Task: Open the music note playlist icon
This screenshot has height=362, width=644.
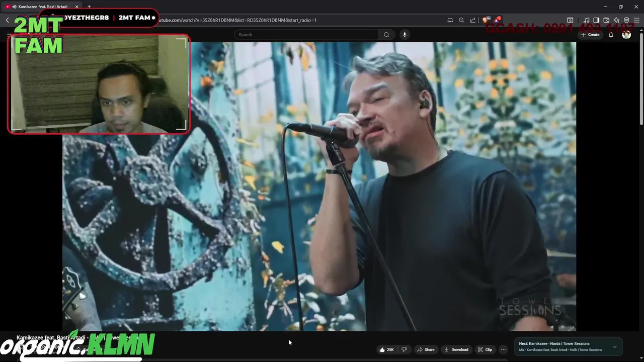Action: click(x=586, y=20)
